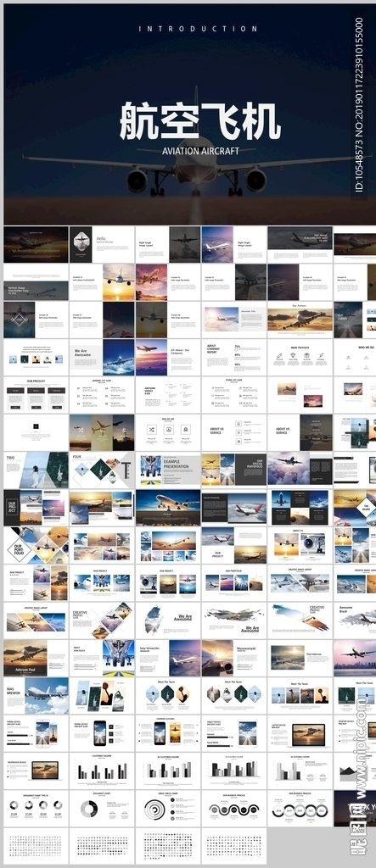This screenshot has width=376, height=868.
Task: Click the INTRODUCTION heading at top
Action: click(x=198, y=29)
